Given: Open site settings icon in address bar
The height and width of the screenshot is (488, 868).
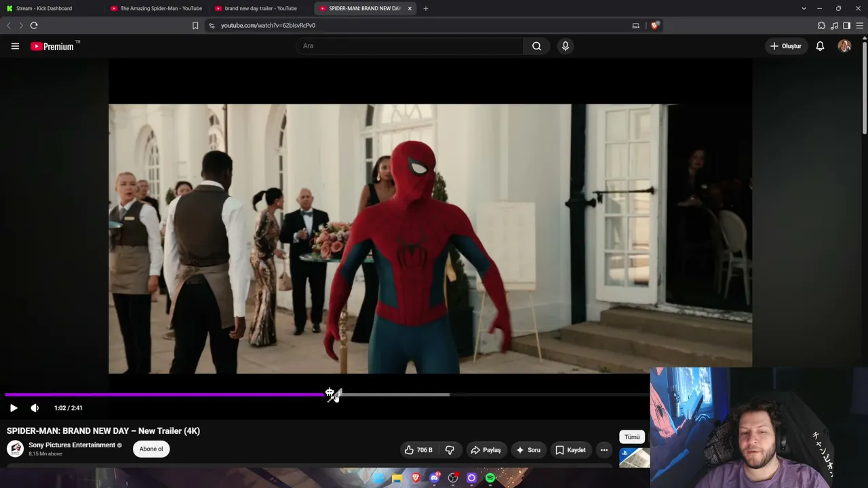Looking at the screenshot, I should pos(212,26).
